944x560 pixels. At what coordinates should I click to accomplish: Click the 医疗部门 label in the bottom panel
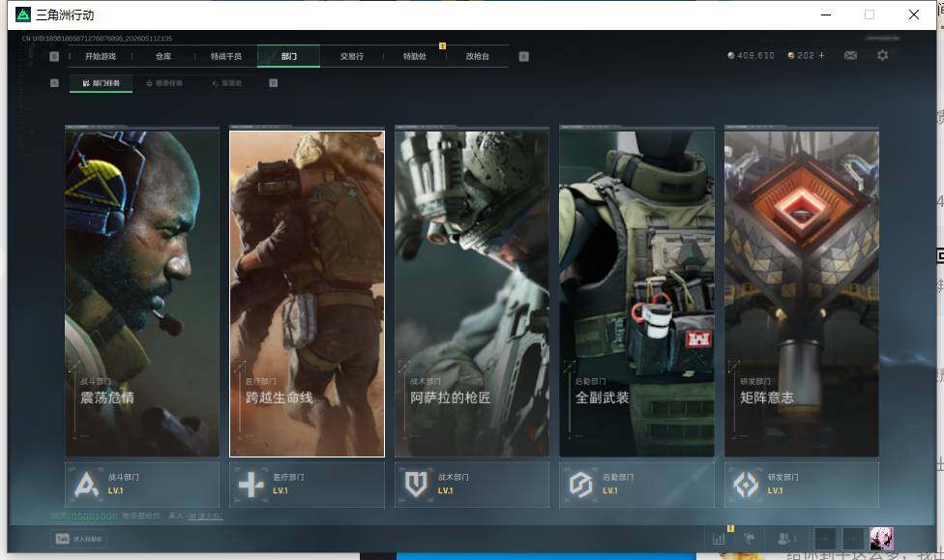tap(288, 477)
